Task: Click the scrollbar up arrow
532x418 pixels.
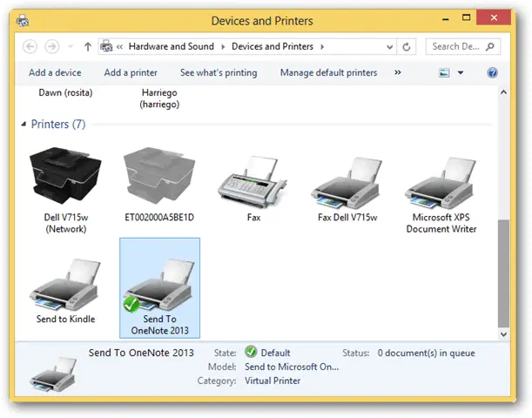Action: point(503,92)
